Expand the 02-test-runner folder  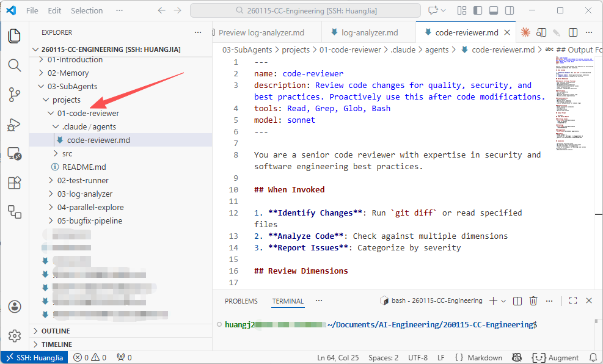tap(82, 180)
